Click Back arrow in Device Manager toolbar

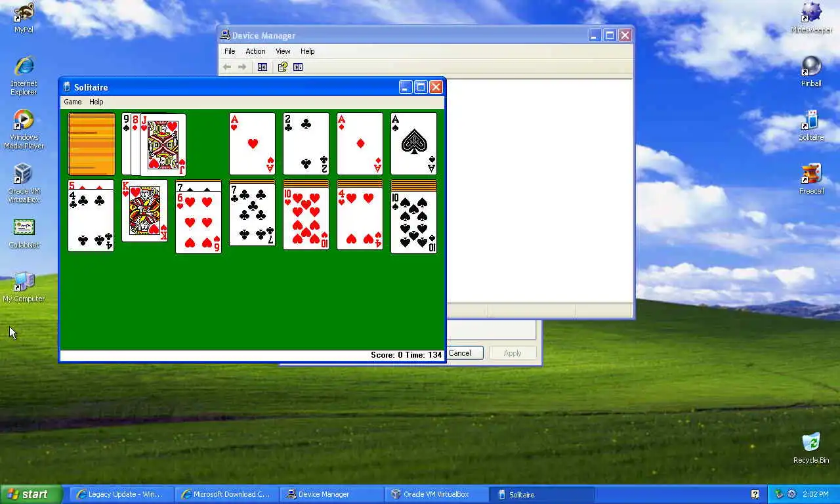(227, 67)
